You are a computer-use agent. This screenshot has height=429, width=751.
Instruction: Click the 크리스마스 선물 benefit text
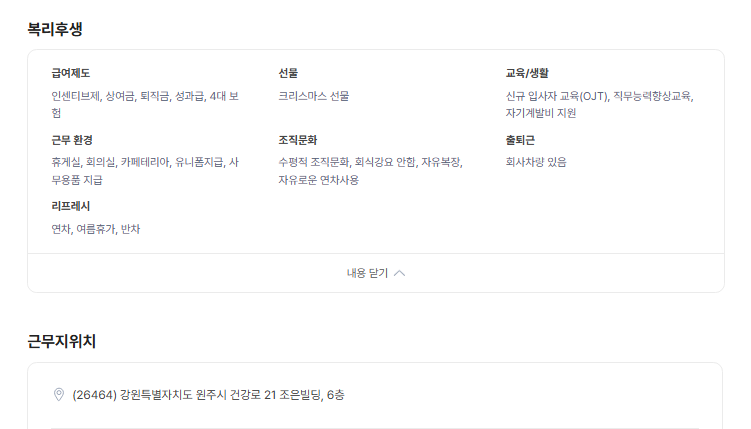(x=314, y=96)
